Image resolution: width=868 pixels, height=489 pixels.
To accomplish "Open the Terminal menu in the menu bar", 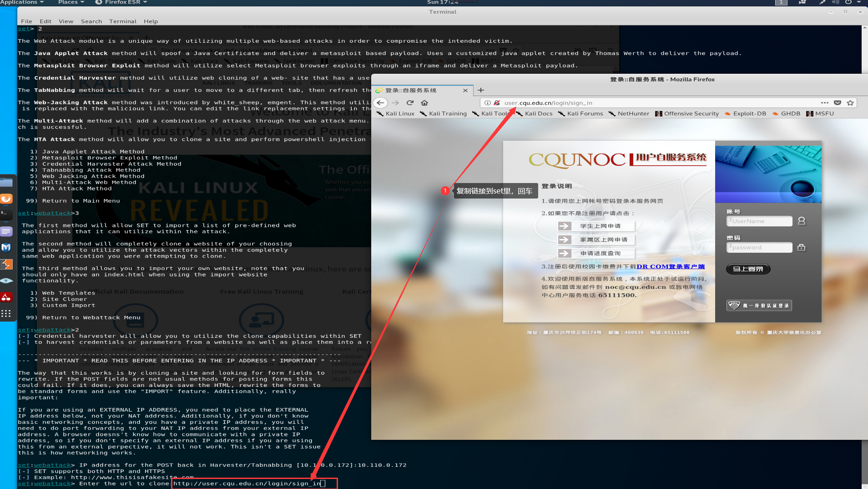I will pos(123,21).
